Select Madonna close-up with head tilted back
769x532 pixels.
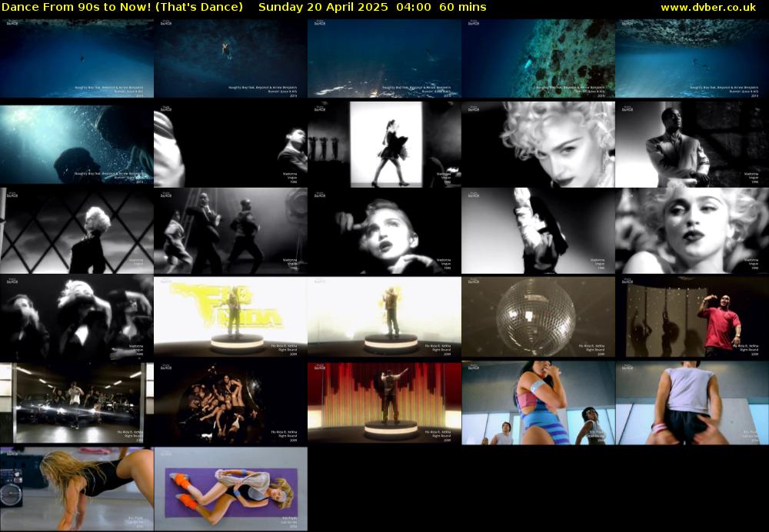(692, 231)
